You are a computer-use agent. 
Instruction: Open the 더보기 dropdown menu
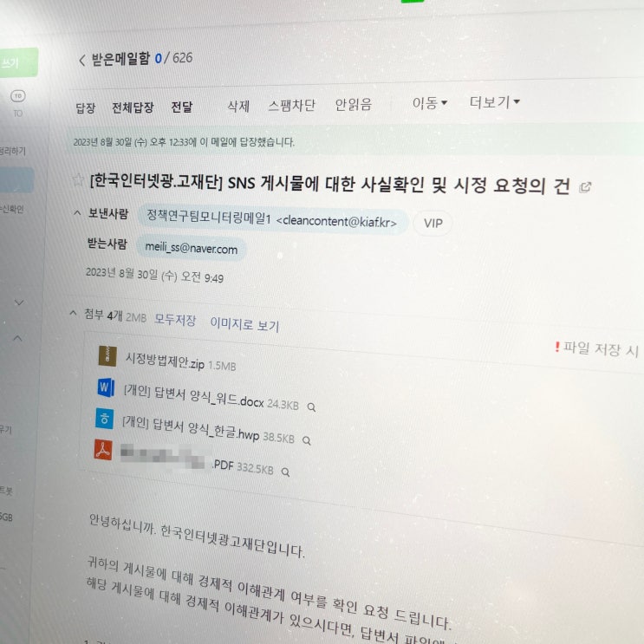coord(495,102)
